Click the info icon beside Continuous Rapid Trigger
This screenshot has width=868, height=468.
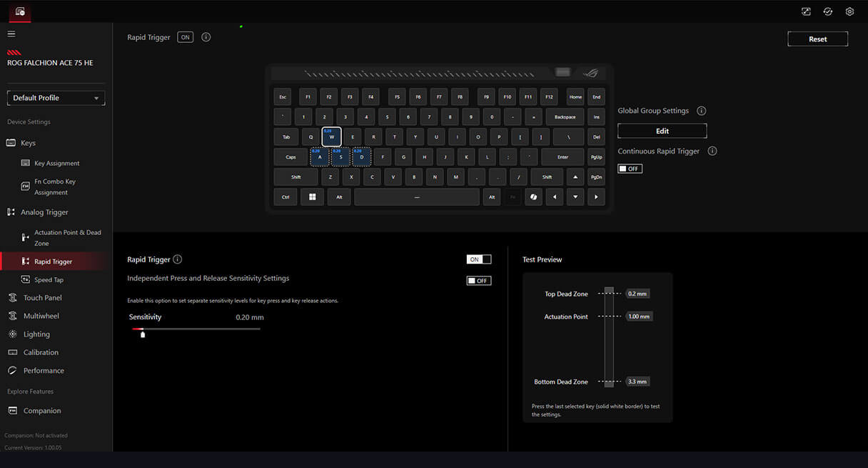coord(712,151)
